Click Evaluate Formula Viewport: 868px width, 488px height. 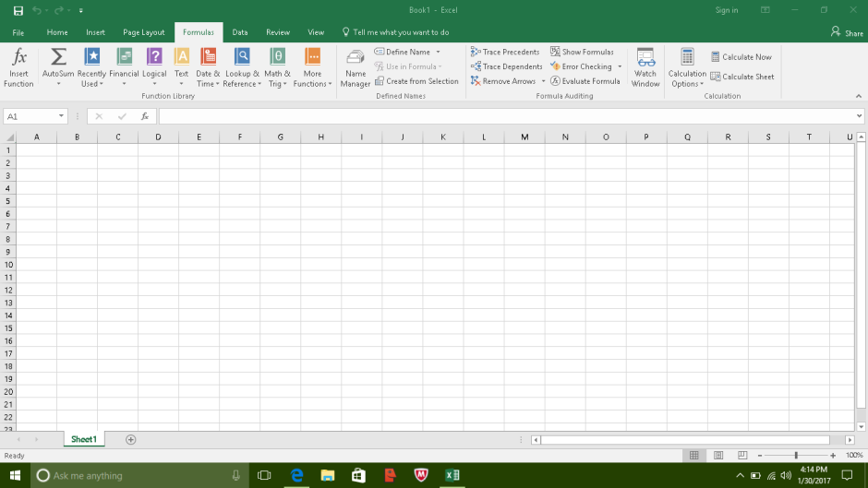(585, 81)
